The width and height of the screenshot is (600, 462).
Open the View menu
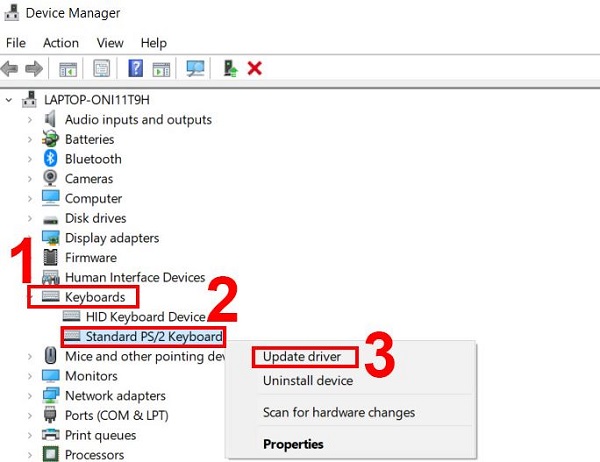[110, 43]
